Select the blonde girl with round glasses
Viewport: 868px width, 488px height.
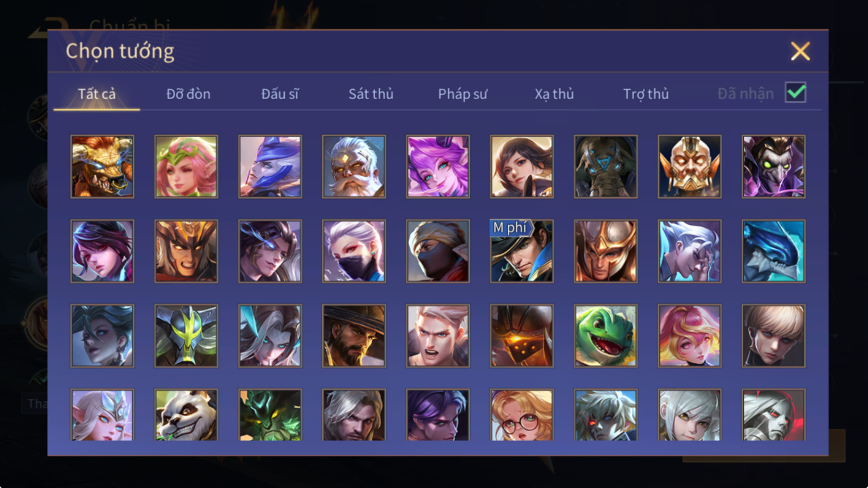[x=521, y=415]
